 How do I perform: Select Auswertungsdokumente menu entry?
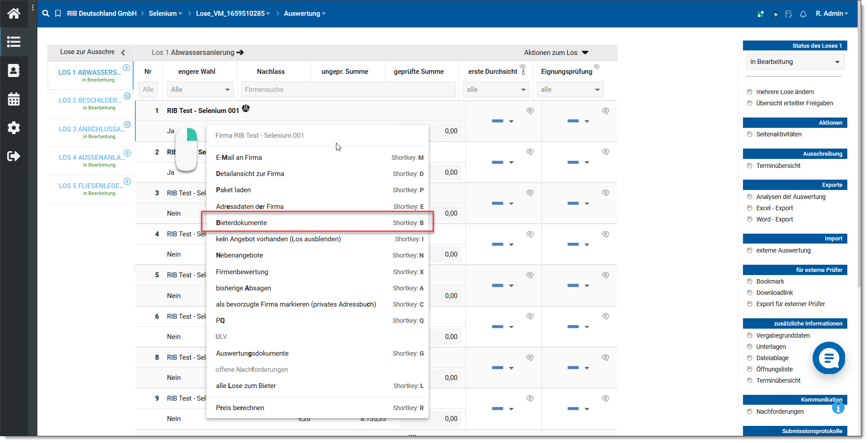coord(318,353)
